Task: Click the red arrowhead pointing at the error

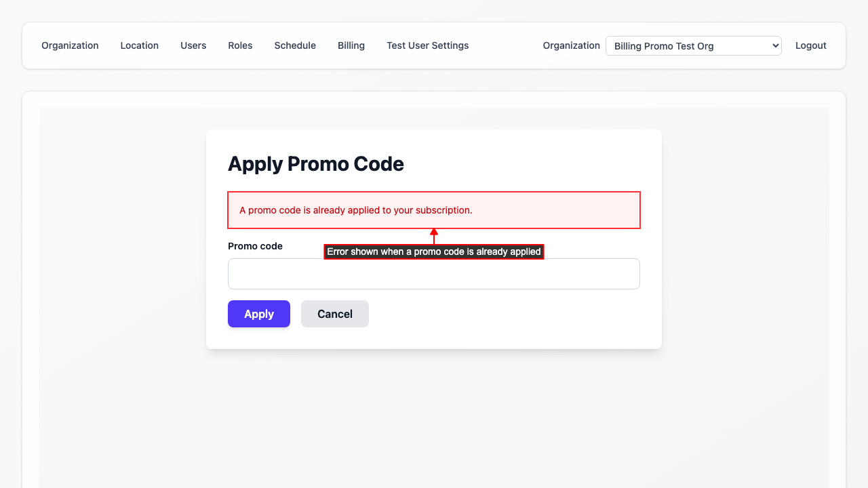Action: 434,232
